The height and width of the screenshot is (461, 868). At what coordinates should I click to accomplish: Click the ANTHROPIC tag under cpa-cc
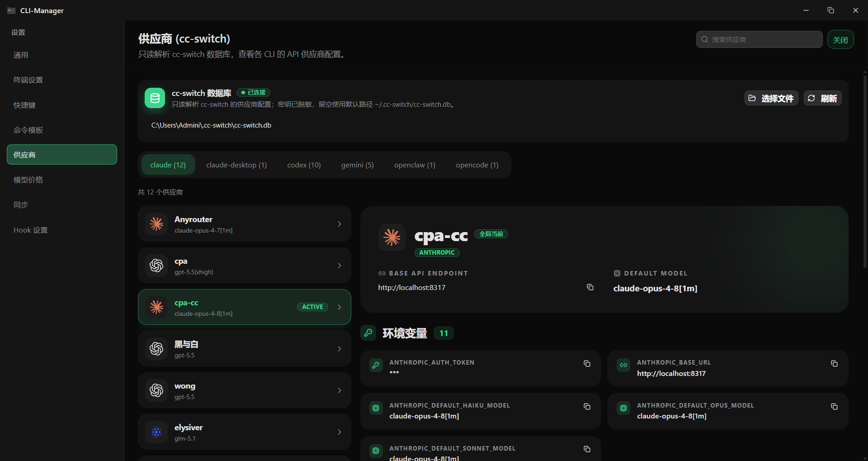(437, 252)
